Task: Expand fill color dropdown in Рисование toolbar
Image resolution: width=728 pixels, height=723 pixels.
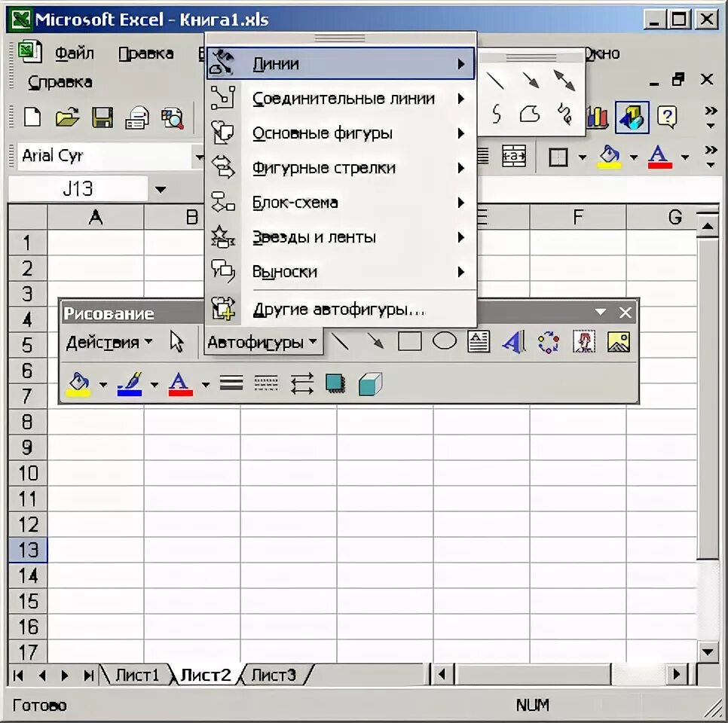Action: click(x=103, y=384)
